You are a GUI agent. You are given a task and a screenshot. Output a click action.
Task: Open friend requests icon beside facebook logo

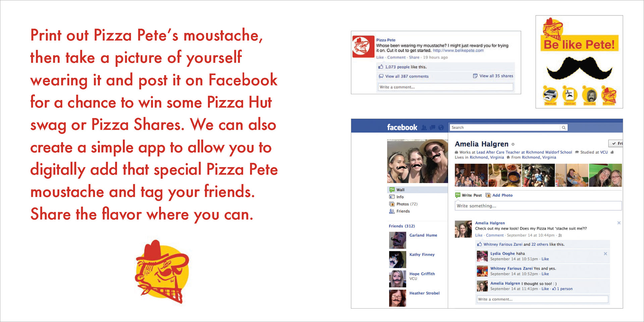pyautogui.click(x=424, y=127)
